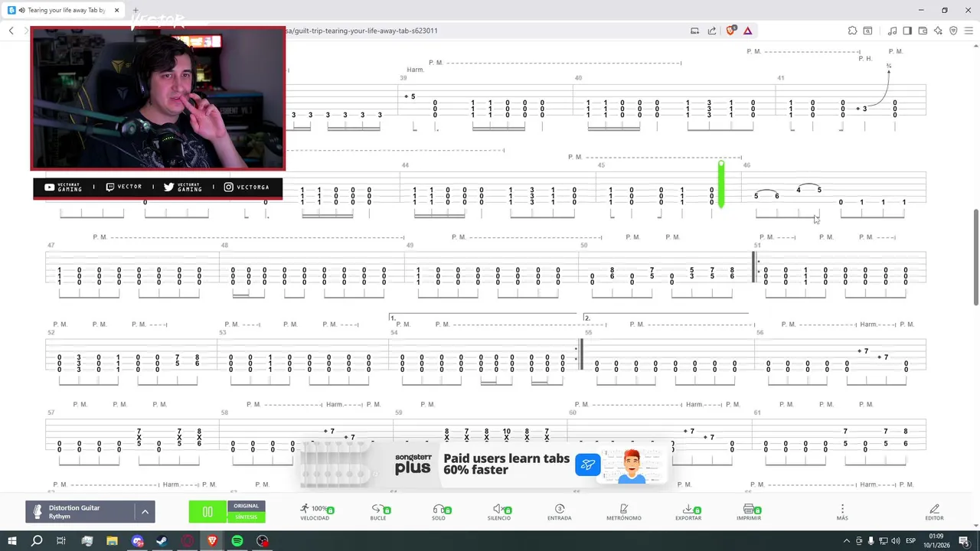Toggle Silencio mute option

tap(499, 512)
